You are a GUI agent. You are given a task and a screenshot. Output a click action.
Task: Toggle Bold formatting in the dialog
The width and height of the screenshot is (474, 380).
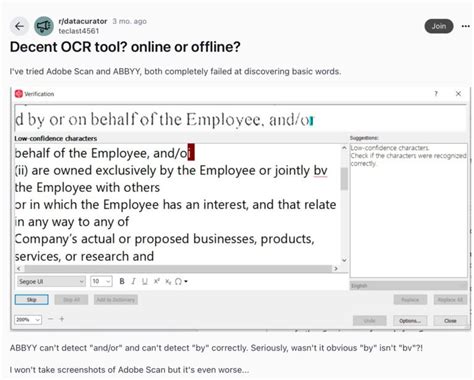[x=122, y=282]
